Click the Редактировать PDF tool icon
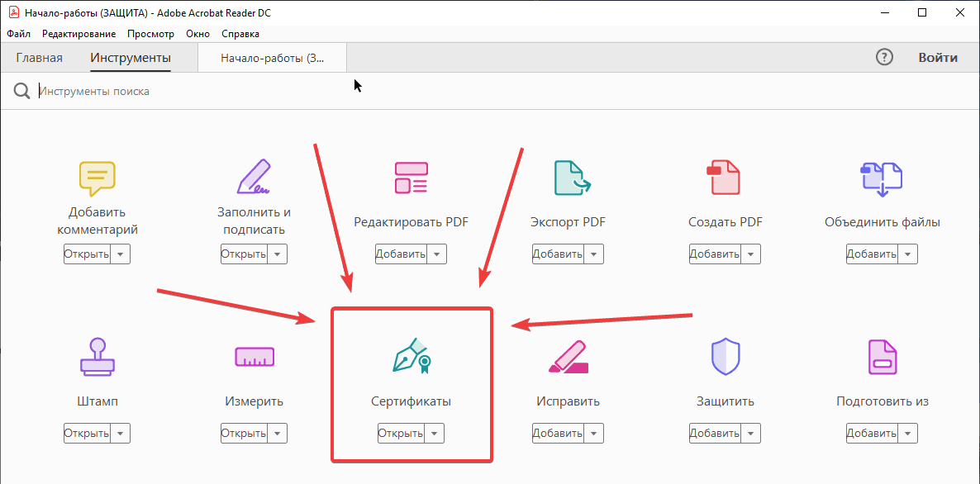The image size is (980, 484). (411, 178)
